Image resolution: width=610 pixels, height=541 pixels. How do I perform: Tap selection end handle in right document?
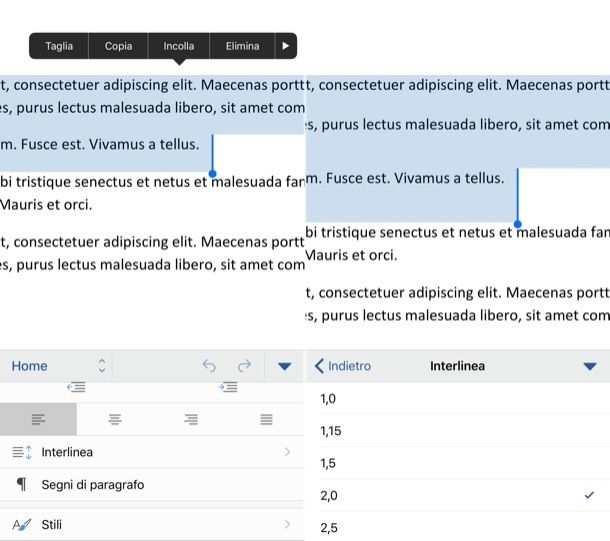pos(517,224)
